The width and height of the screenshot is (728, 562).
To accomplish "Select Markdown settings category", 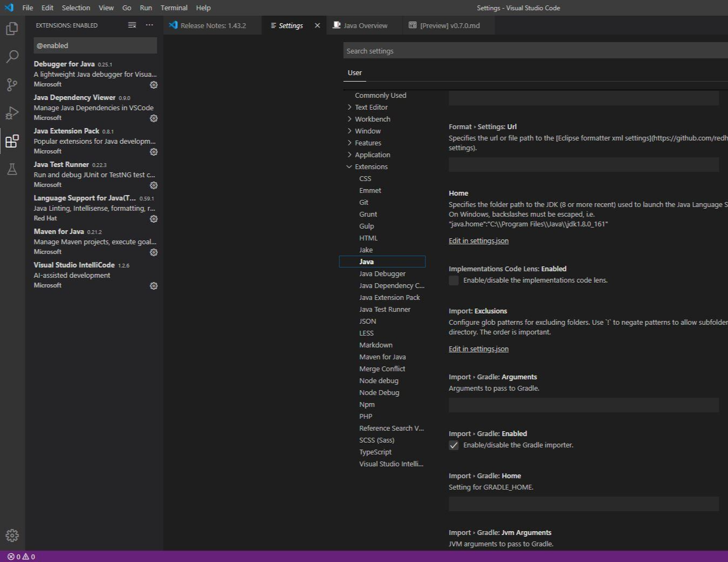I will pyautogui.click(x=376, y=345).
